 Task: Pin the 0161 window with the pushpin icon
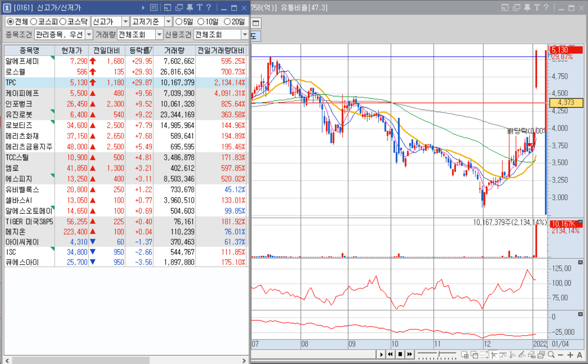tap(190, 8)
